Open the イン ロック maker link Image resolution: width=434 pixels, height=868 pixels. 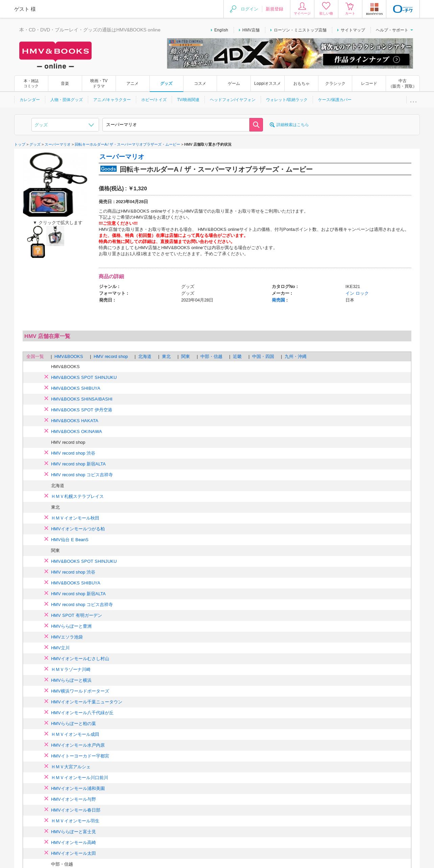pyautogui.click(x=357, y=293)
